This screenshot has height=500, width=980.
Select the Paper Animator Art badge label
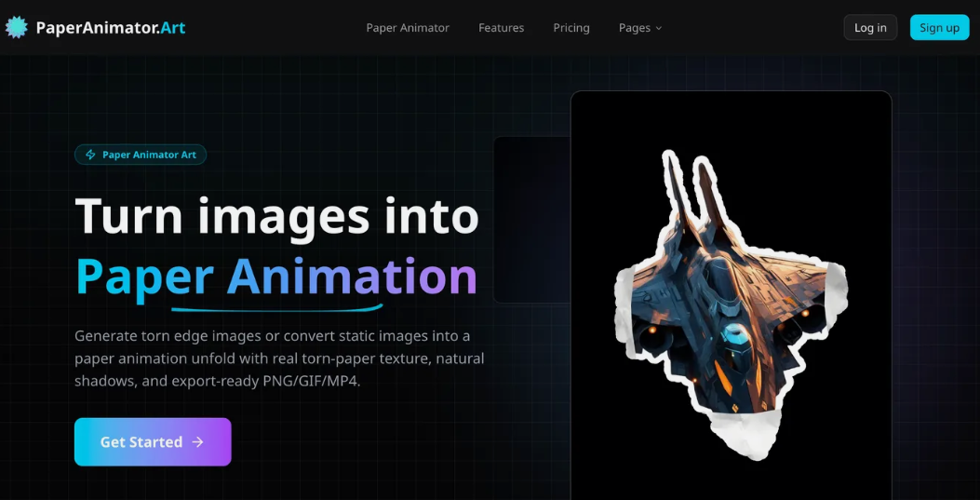coord(149,155)
